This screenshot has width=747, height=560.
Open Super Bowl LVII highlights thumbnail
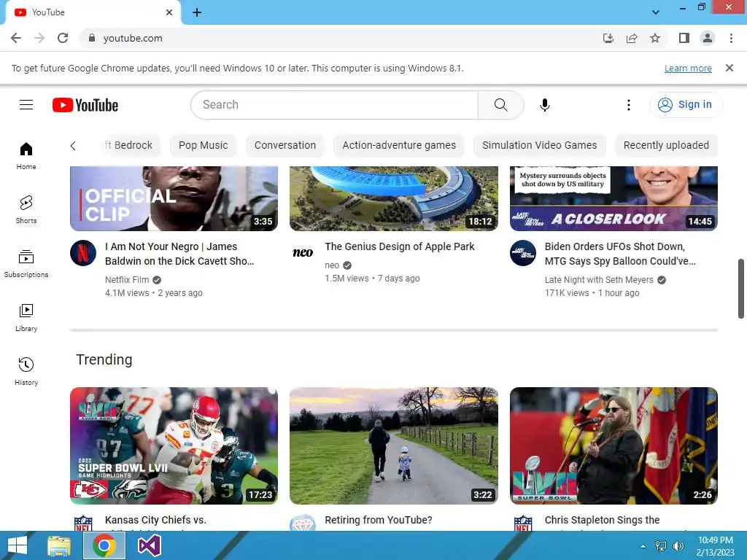tap(174, 446)
